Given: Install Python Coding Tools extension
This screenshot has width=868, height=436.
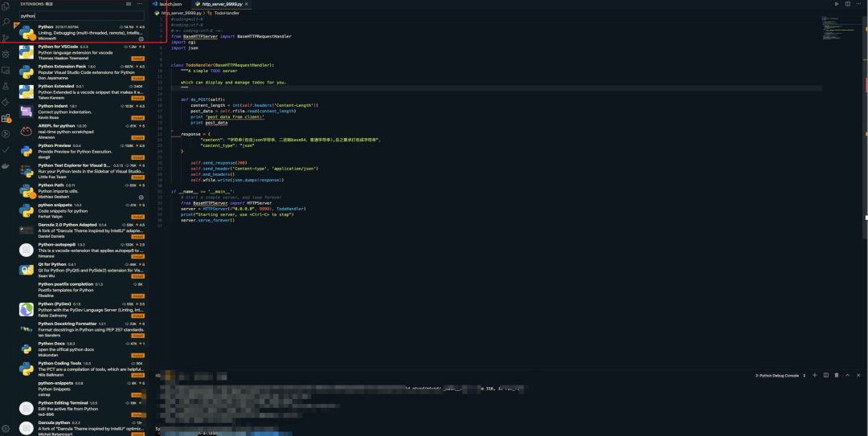Looking at the screenshot, I should tap(138, 375).
